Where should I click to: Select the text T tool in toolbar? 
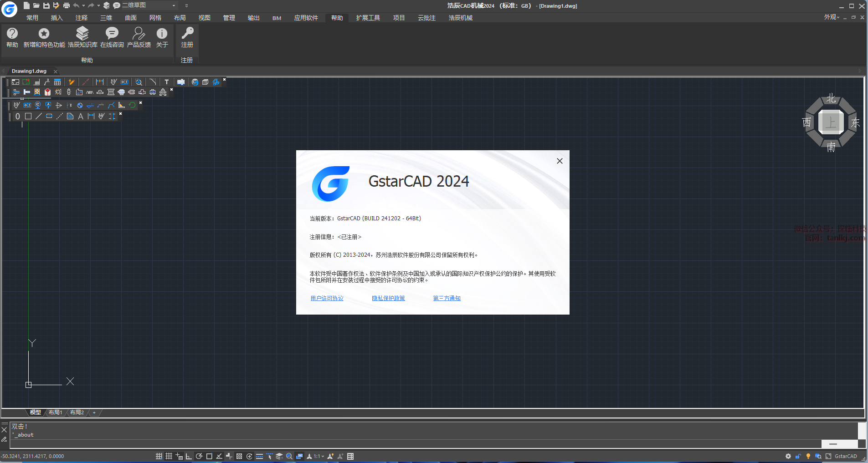(x=167, y=82)
